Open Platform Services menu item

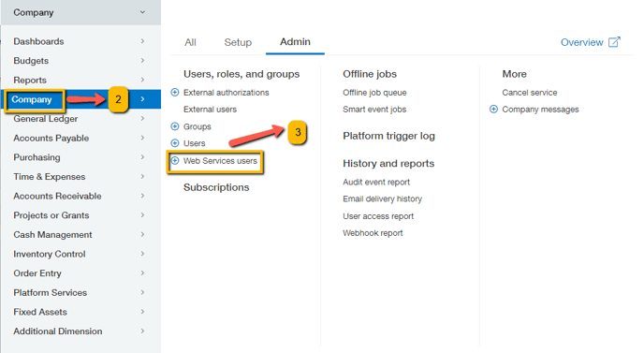(x=51, y=292)
